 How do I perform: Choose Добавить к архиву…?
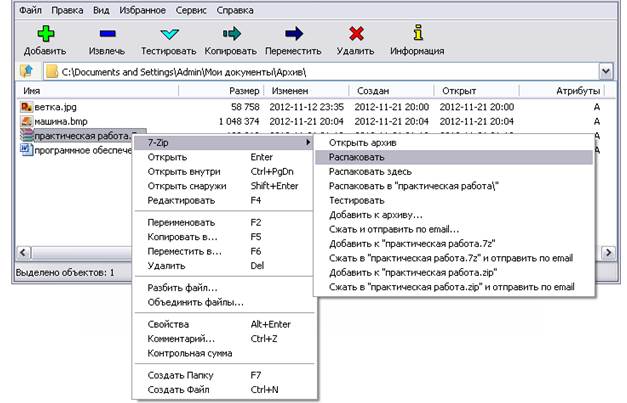pyautogui.click(x=454, y=215)
